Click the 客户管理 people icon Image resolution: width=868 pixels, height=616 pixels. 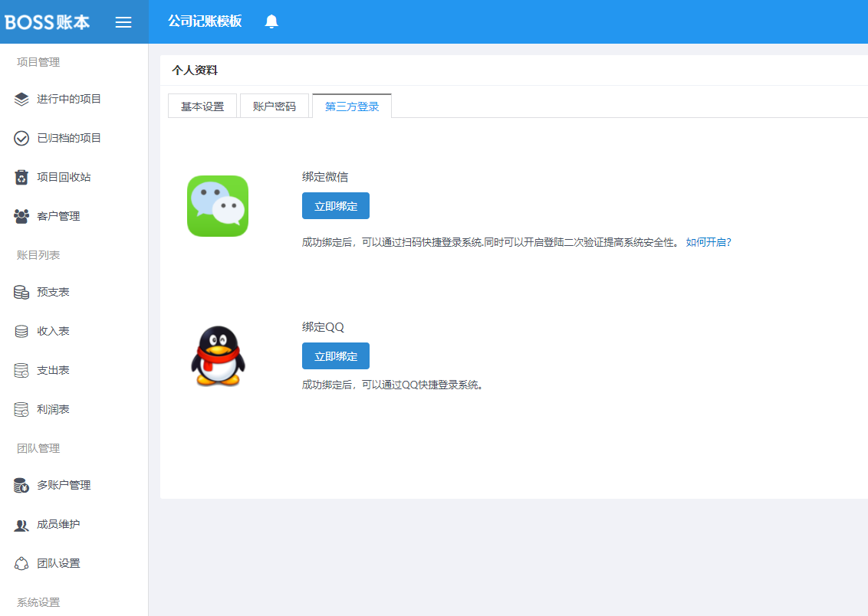tap(21, 216)
